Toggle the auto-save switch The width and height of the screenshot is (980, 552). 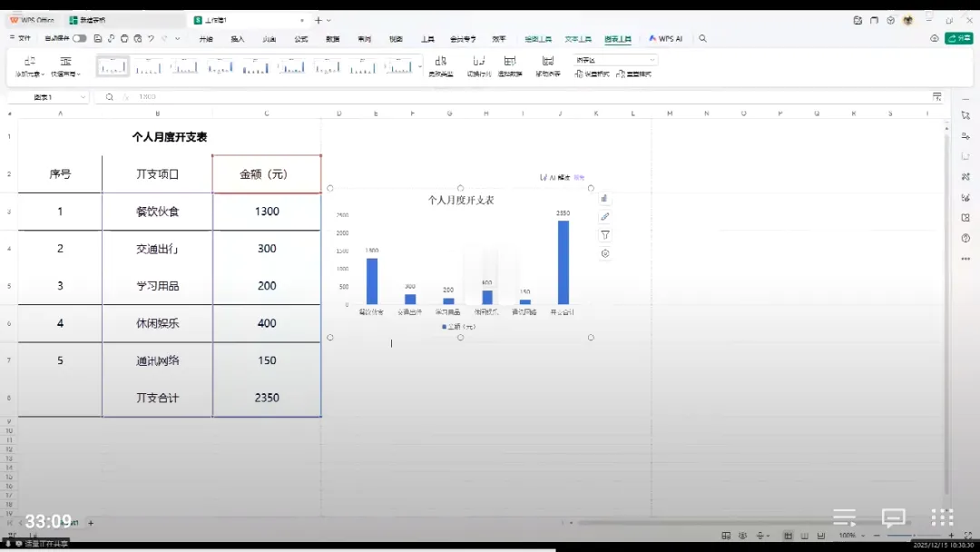click(79, 39)
